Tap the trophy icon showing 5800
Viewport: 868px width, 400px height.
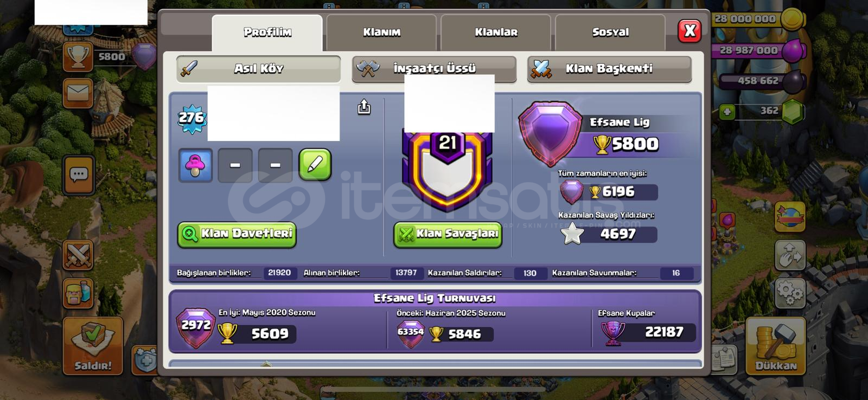(x=78, y=56)
